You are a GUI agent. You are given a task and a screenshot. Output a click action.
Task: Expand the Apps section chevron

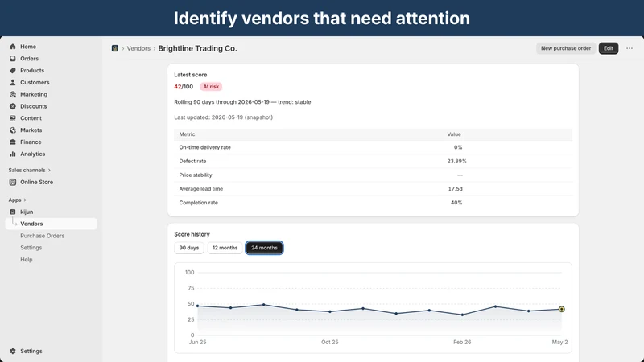point(25,200)
